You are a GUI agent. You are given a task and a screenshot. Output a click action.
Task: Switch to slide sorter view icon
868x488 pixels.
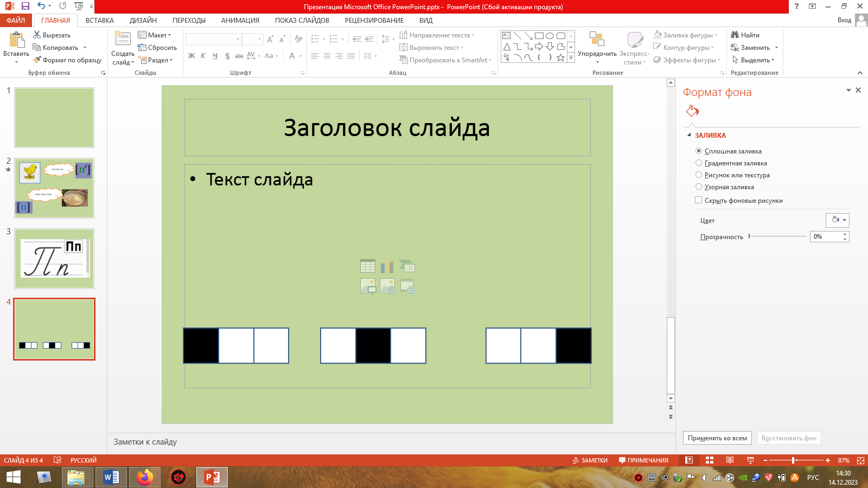[709, 460]
